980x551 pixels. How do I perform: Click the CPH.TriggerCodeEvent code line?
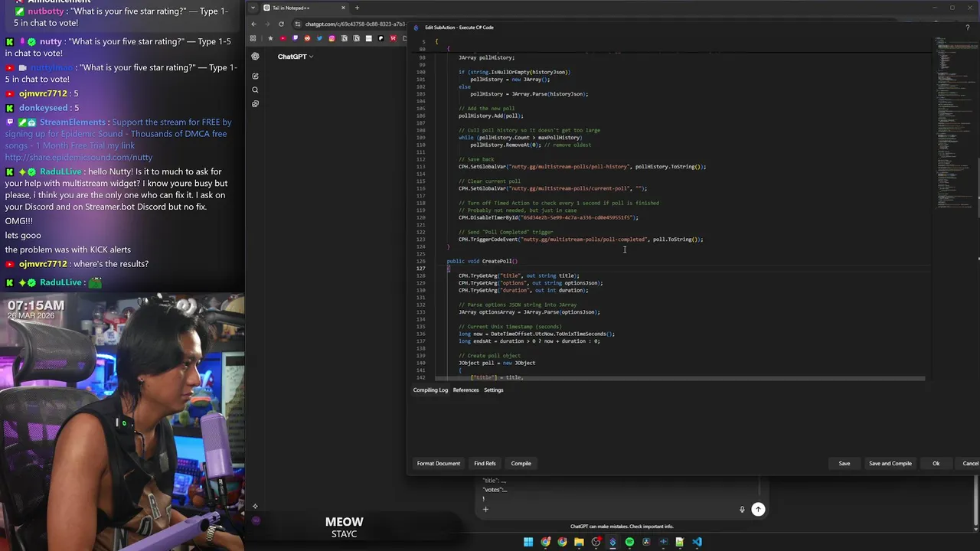[x=580, y=240]
